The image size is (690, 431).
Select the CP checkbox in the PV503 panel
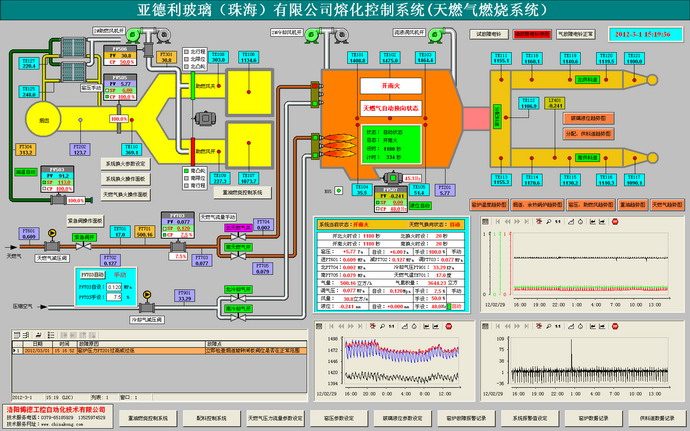(x=44, y=188)
